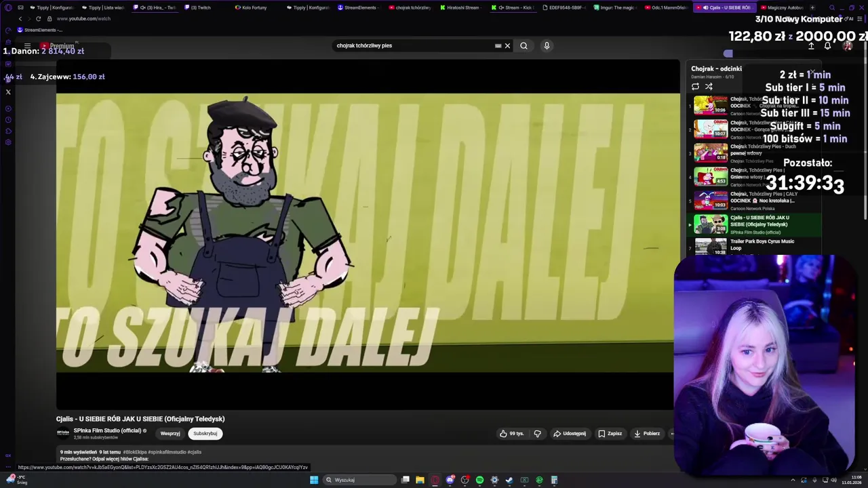The image size is (868, 488).
Task: Open a new browser tab with plus
Action: pyautogui.click(x=812, y=7)
